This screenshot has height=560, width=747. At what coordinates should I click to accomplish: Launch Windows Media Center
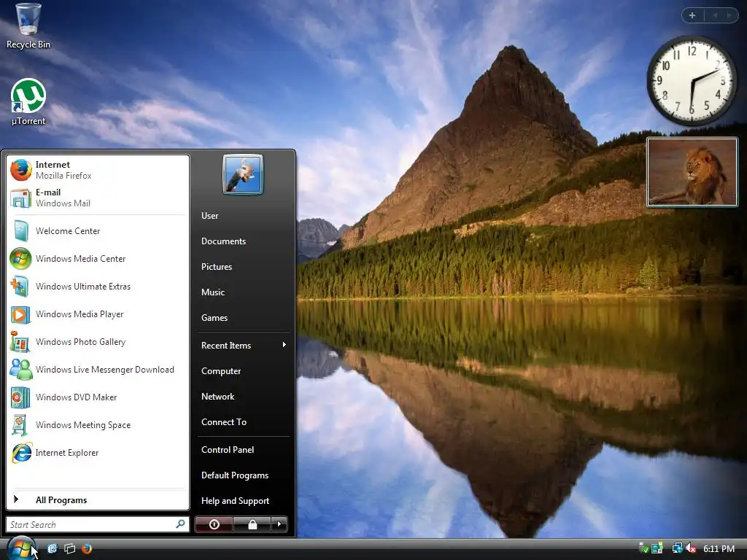pos(98,259)
